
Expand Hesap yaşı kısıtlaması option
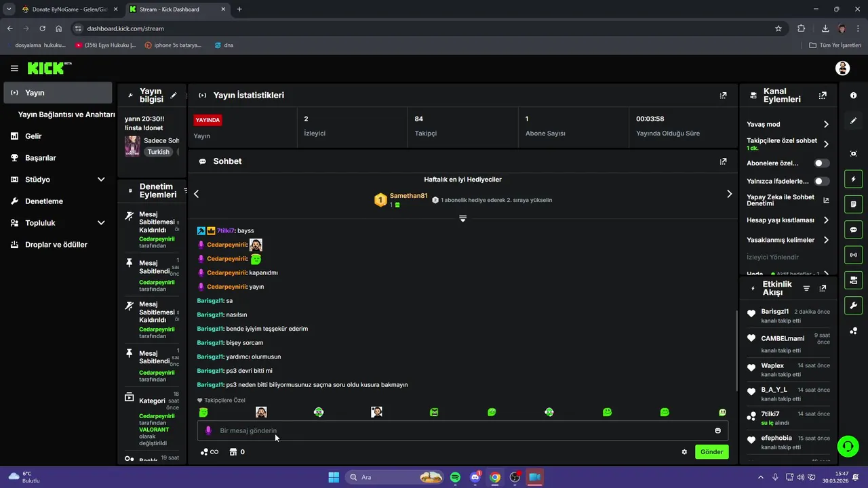pyautogui.click(x=826, y=220)
